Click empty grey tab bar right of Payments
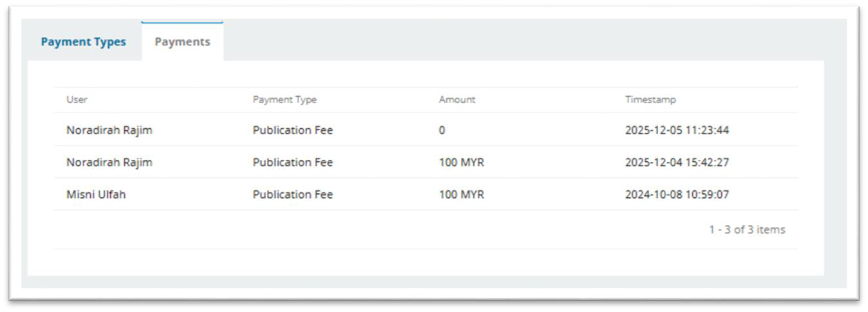 click(515, 41)
